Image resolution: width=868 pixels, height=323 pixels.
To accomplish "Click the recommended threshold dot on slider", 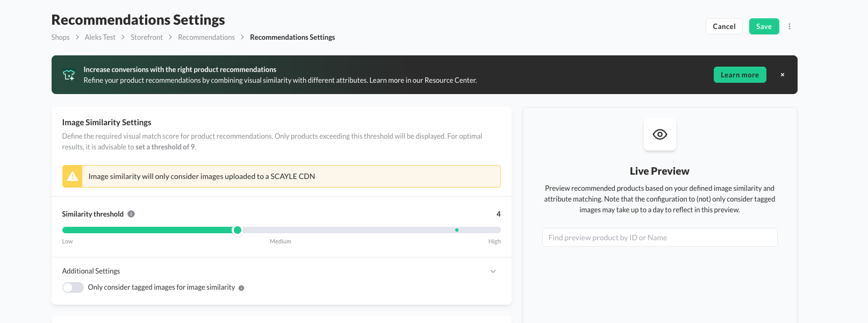I will coord(456,230).
